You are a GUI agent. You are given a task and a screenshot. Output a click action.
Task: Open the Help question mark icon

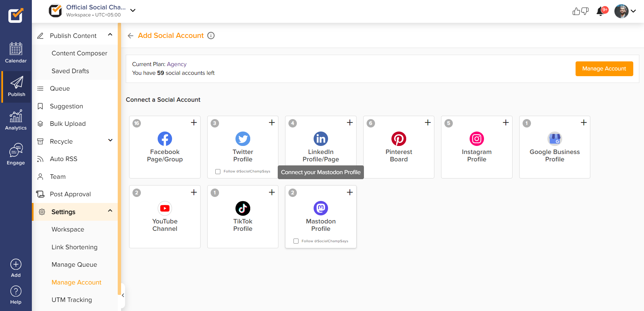click(x=16, y=291)
